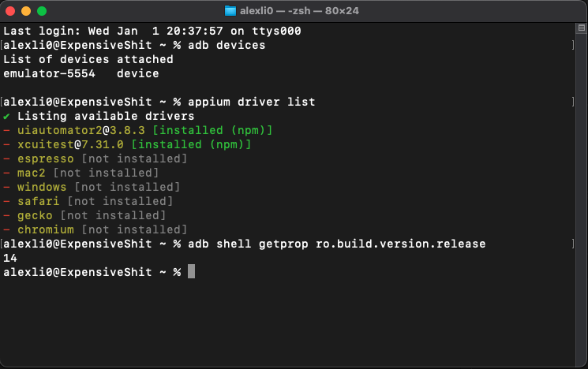Image resolution: width=588 pixels, height=369 pixels.
Task: Click the output value 14
Action: pos(10,258)
